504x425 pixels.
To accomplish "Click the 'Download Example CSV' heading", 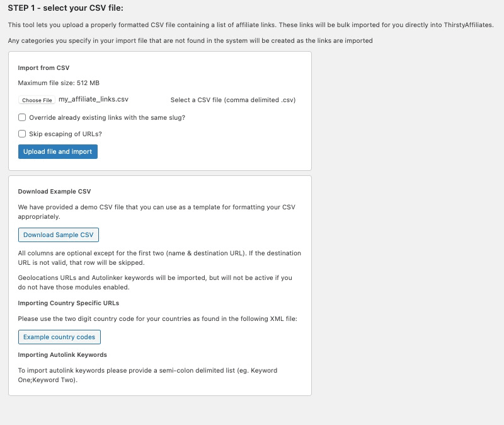I will pos(54,192).
